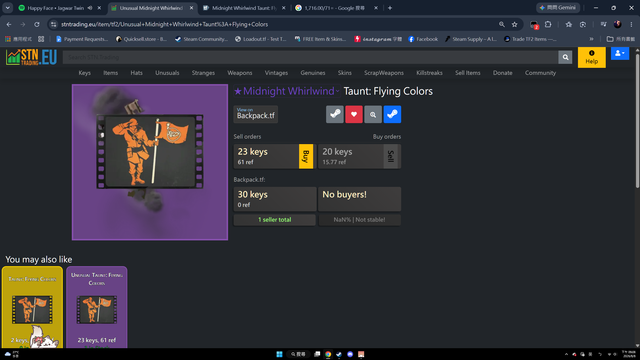Open Steam Community bookmark
Image resolution: width=640 pixels, height=360 pixels.
201,39
